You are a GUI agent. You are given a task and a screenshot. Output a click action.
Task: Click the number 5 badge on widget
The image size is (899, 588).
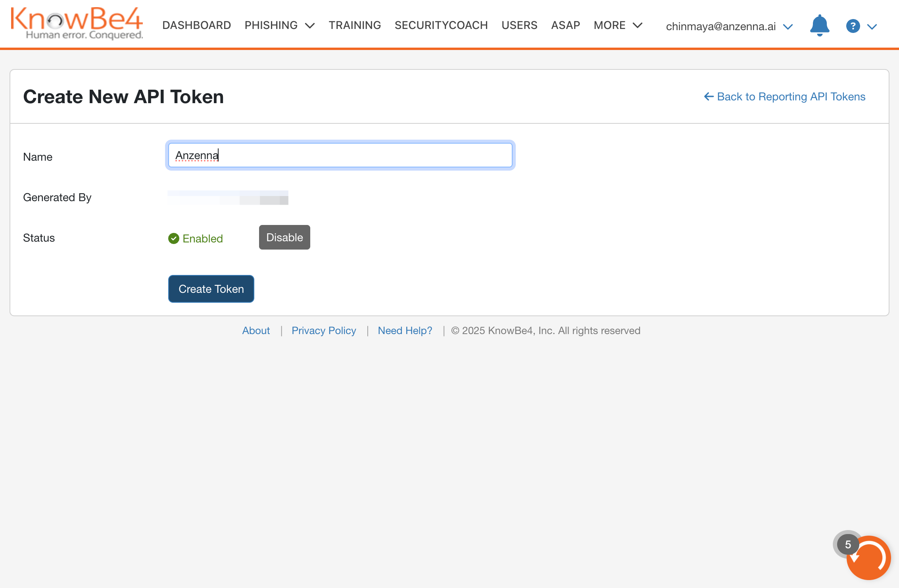(x=848, y=544)
